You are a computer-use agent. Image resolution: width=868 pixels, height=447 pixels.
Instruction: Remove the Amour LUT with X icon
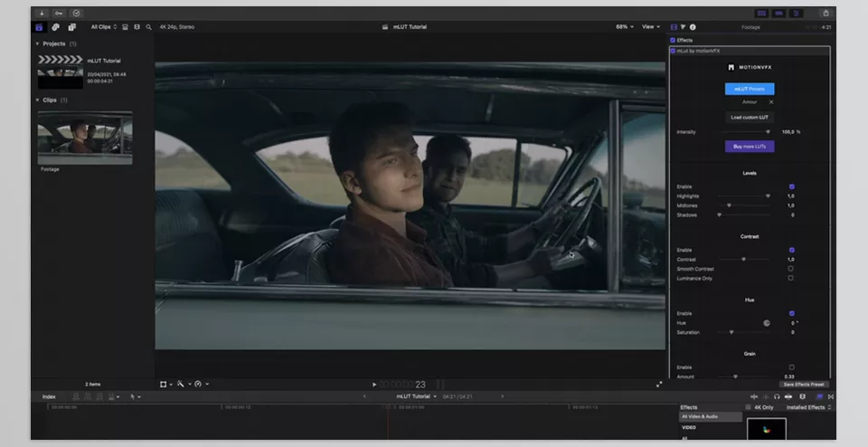(x=771, y=102)
